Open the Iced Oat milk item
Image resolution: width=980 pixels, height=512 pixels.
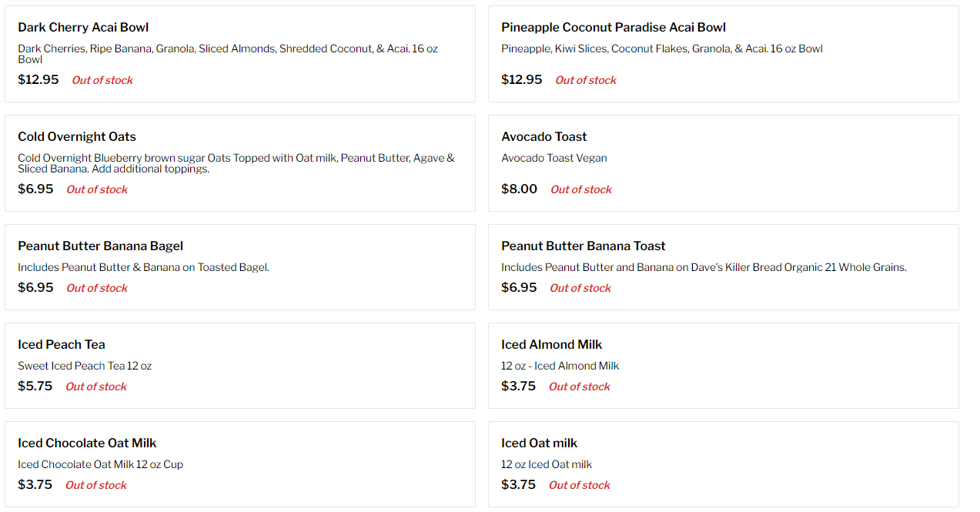539,443
